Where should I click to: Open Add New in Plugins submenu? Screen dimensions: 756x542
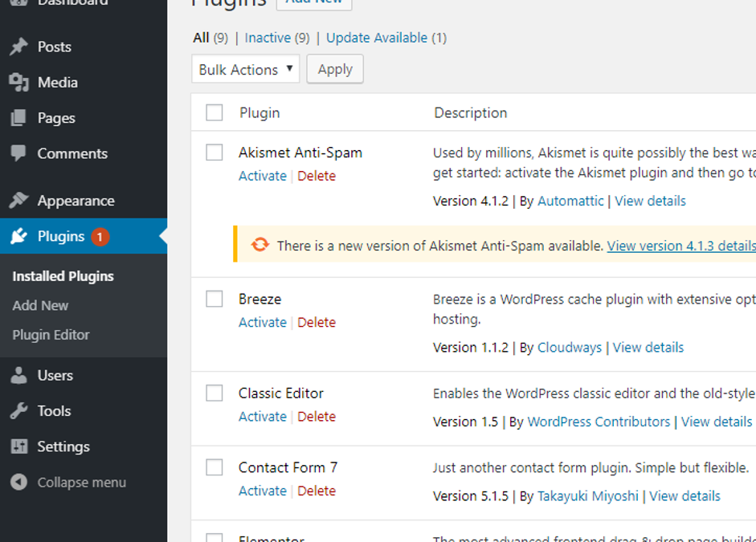(40, 305)
